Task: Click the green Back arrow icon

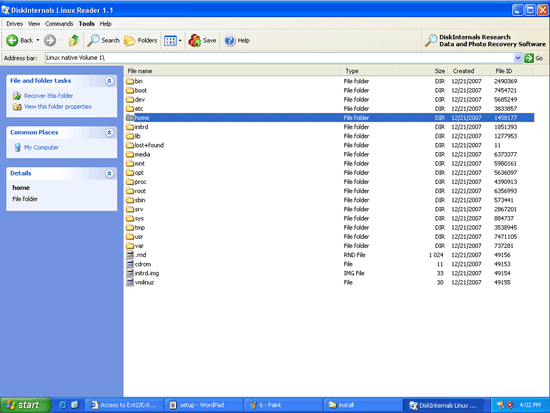Action: click(x=12, y=40)
